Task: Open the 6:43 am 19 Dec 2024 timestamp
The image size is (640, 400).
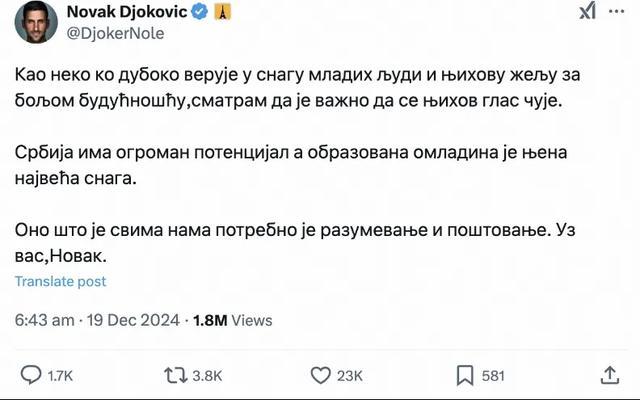Action: pyautogui.click(x=98, y=321)
